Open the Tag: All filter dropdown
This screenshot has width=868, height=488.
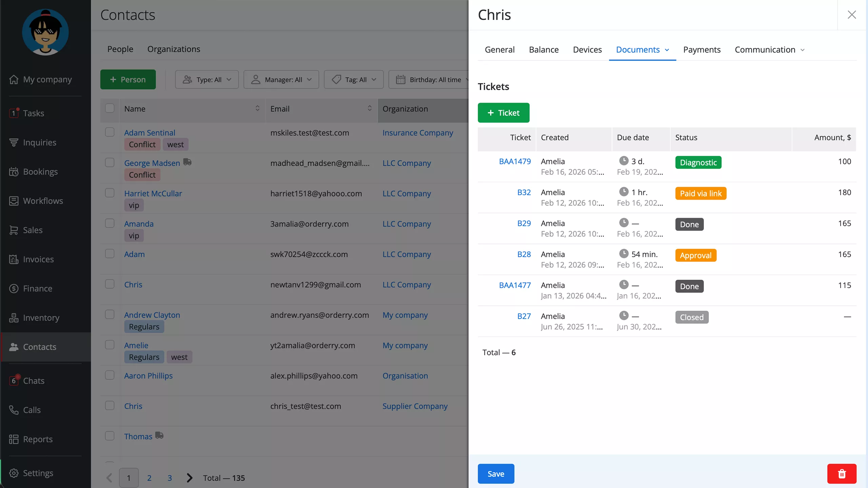click(x=353, y=79)
